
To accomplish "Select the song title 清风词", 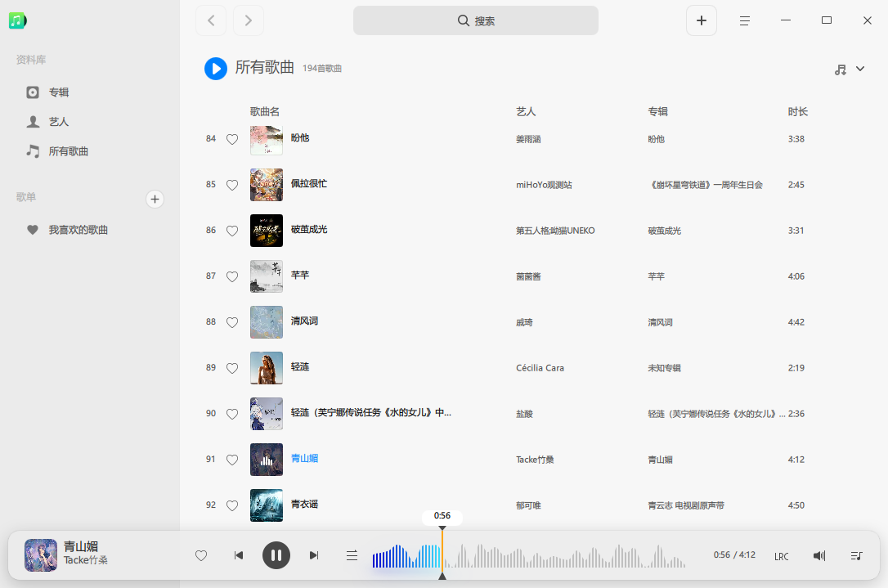I will pos(304,321).
